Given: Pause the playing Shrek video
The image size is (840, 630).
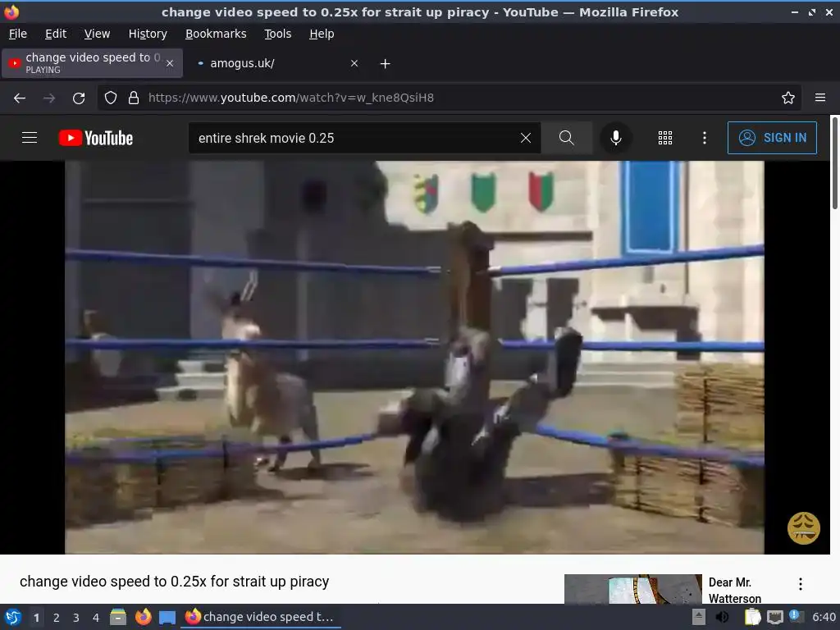Looking at the screenshot, I should tap(414, 358).
